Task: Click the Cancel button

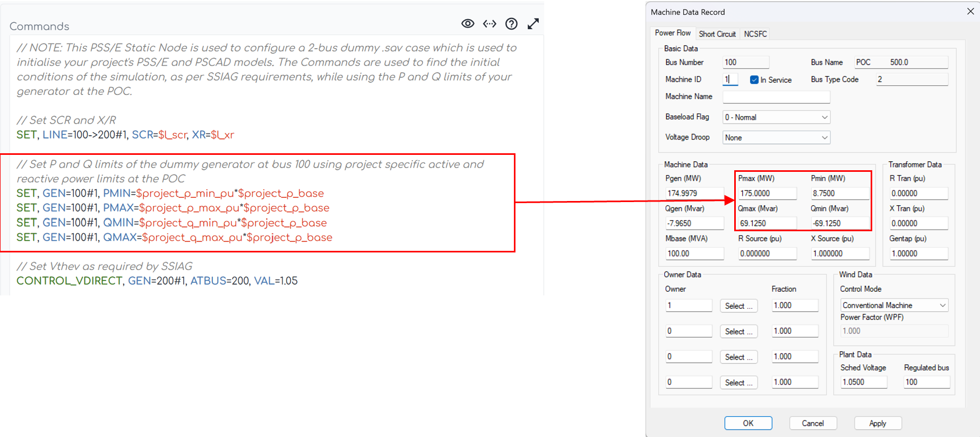Action: click(x=813, y=423)
